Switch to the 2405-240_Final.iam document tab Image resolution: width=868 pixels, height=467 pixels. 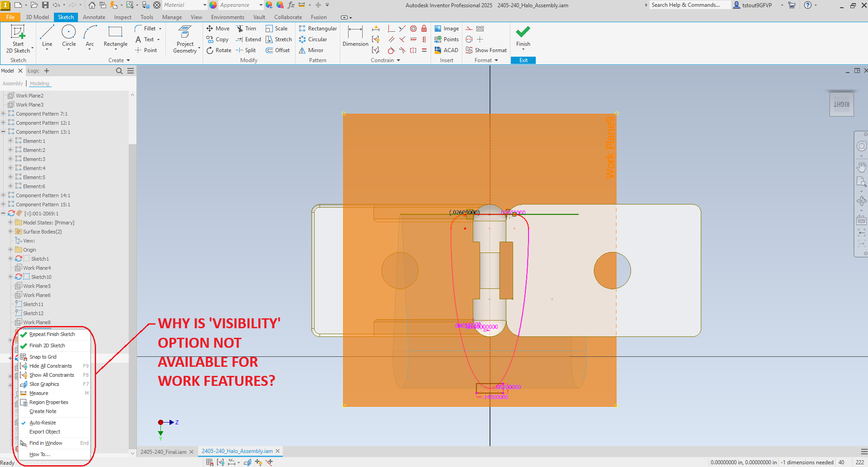click(163, 452)
